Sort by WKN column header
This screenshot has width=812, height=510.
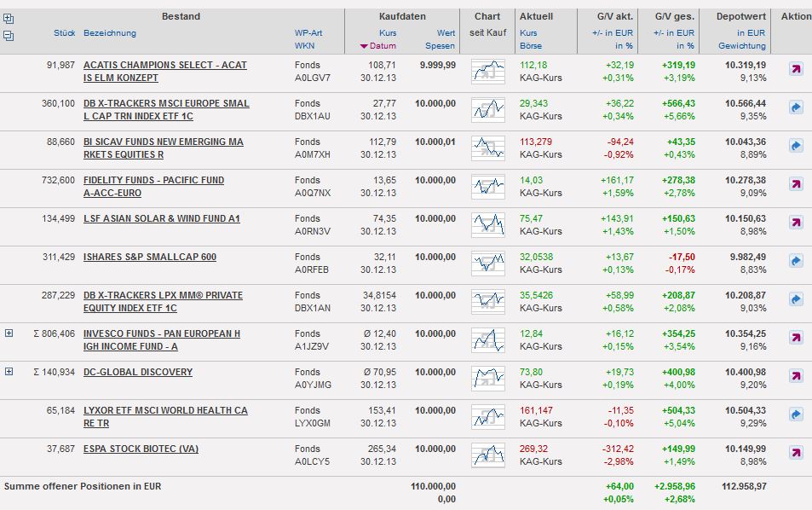[x=304, y=45]
